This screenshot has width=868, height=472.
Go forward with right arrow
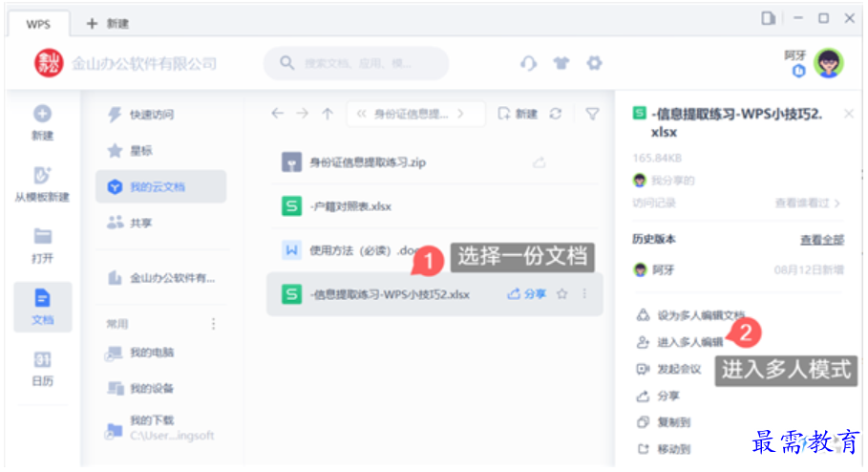[303, 114]
